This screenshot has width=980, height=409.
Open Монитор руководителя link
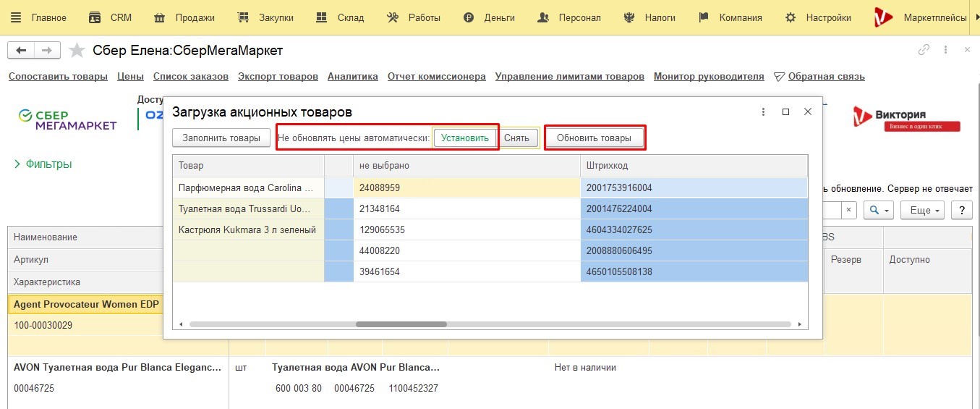pos(709,76)
